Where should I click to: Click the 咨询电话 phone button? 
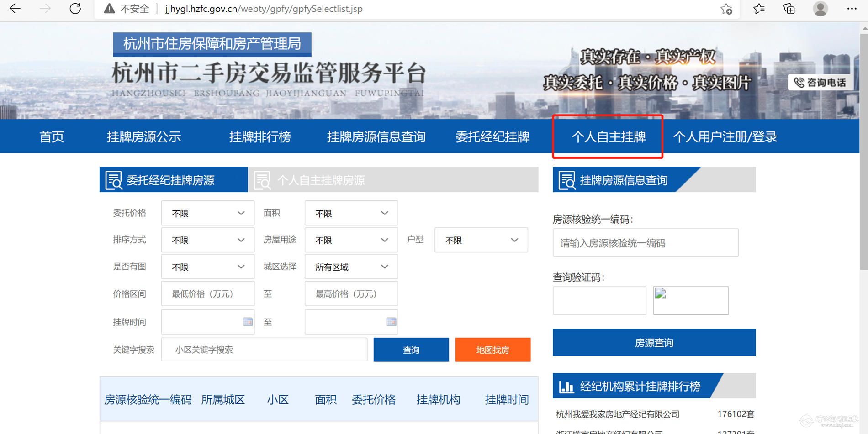point(820,83)
